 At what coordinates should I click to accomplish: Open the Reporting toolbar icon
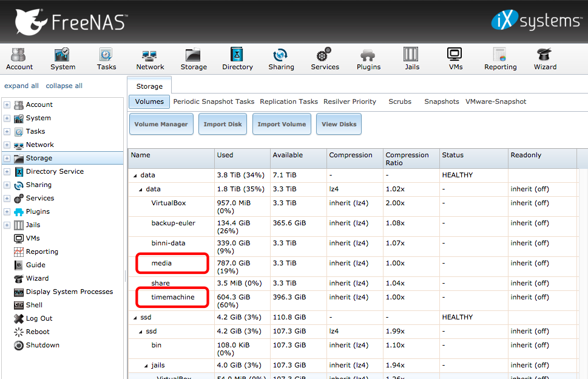(500, 60)
